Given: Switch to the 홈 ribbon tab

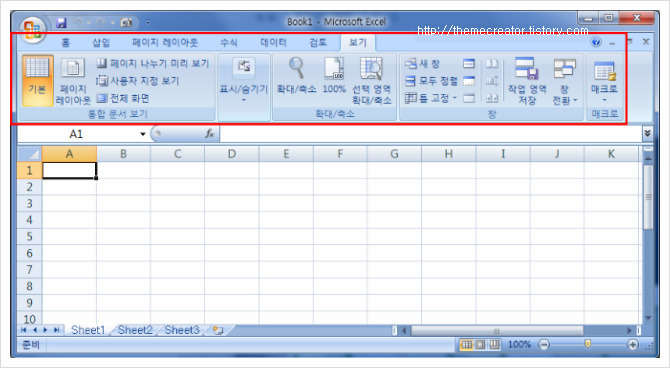Looking at the screenshot, I should pyautogui.click(x=65, y=42).
